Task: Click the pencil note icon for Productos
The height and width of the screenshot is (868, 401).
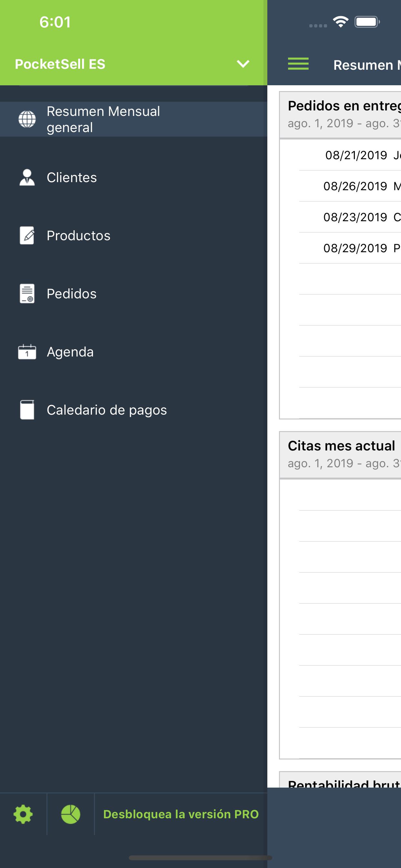Action: [x=27, y=235]
